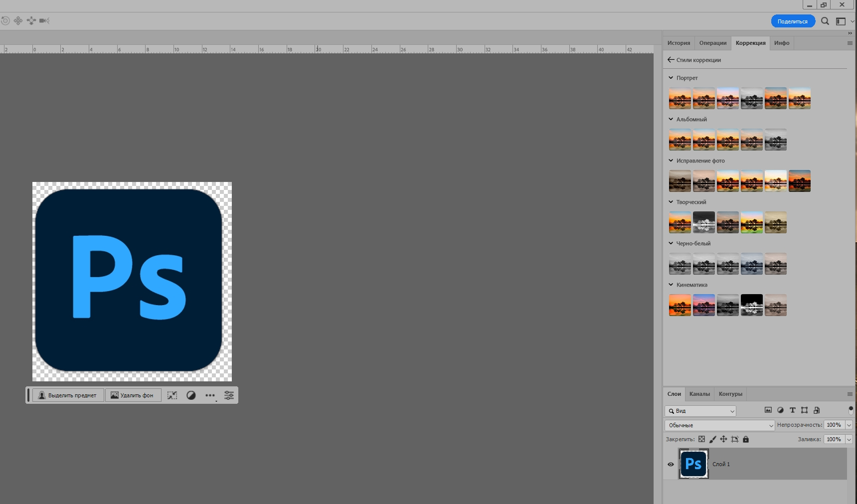Grab the contextual task bar handle

click(x=28, y=395)
